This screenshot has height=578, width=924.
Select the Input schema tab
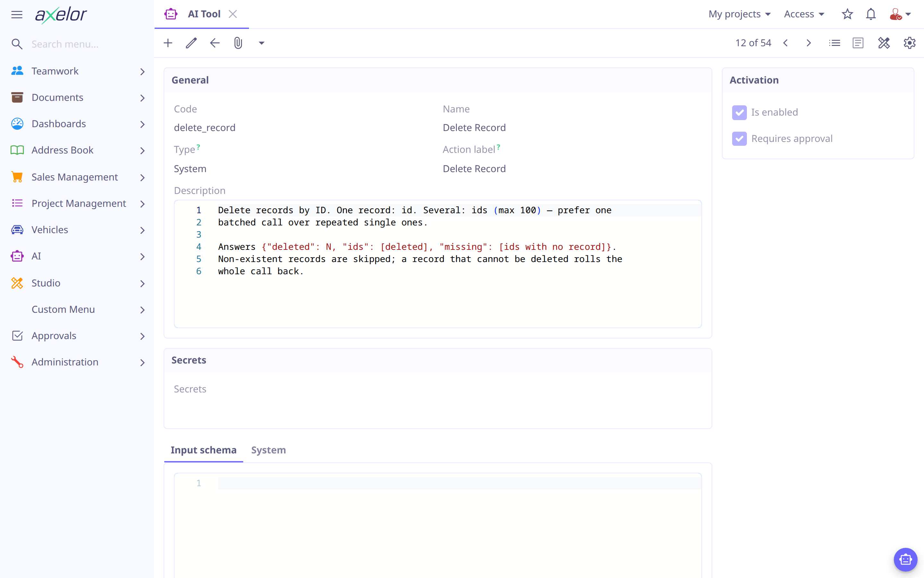click(x=203, y=450)
